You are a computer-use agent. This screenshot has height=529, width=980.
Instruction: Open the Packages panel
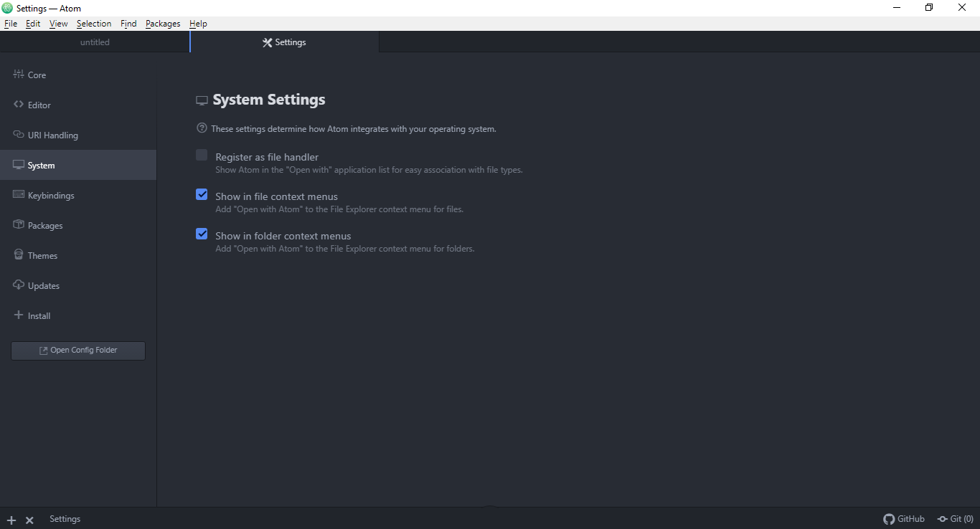pos(78,225)
